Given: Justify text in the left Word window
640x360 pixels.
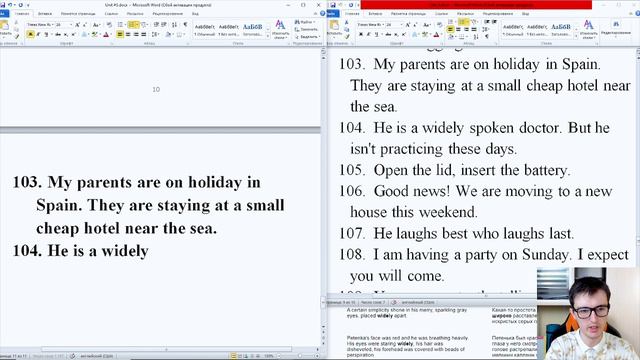Looking at the screenshot, I should click(x=144, y=34).
